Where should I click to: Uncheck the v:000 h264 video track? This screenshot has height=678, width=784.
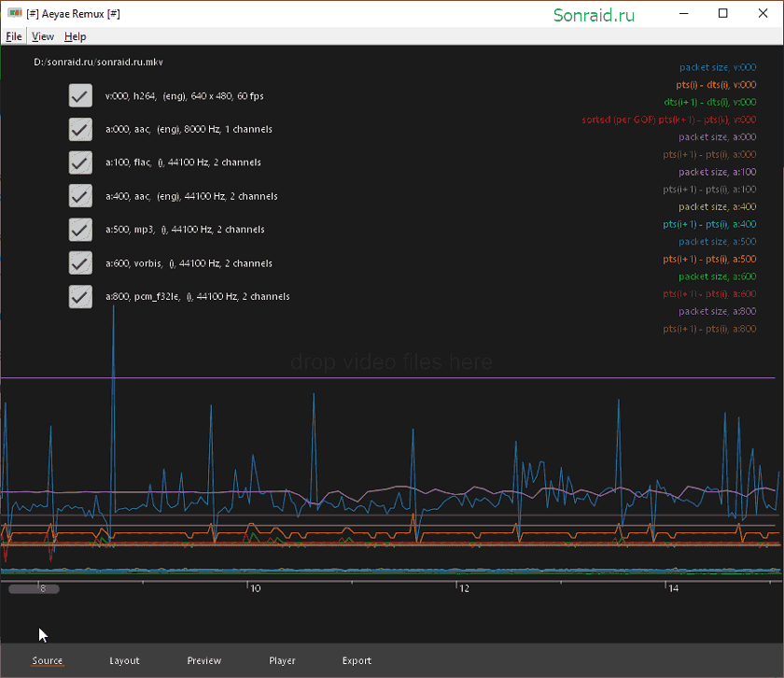click(x=80, y=95)
